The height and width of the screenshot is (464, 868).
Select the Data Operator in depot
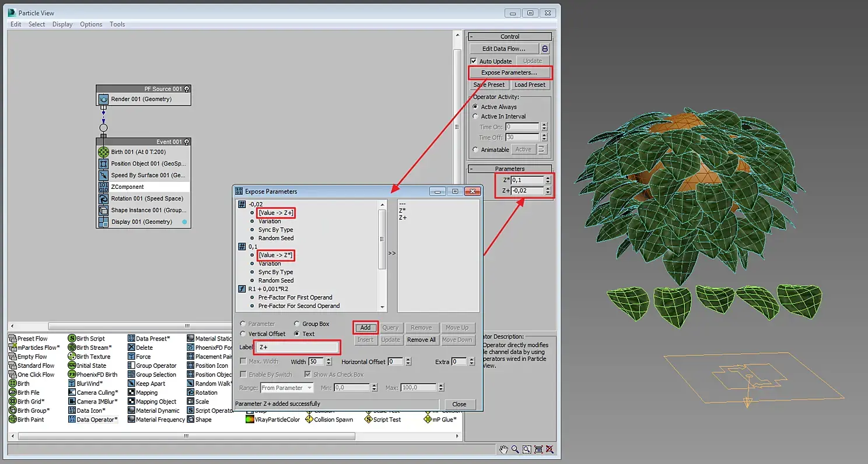tap(93, 420)
